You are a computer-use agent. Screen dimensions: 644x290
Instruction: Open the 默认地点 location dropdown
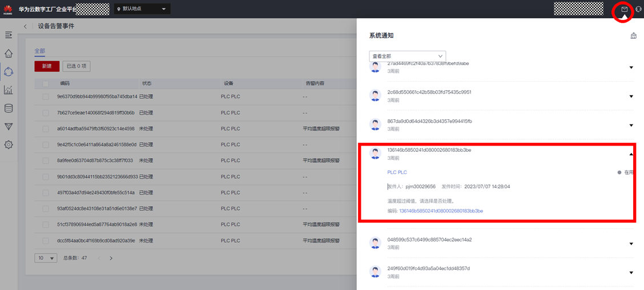142,9
